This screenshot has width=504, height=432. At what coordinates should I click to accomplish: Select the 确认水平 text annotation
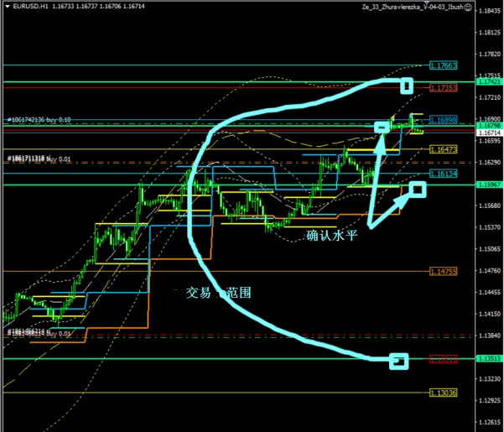[331, 236]
